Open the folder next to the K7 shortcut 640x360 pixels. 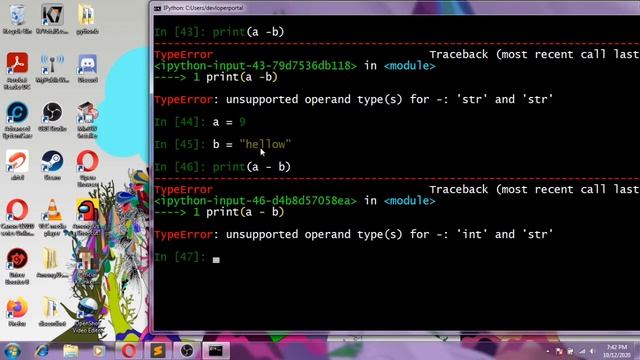[87, 19]
